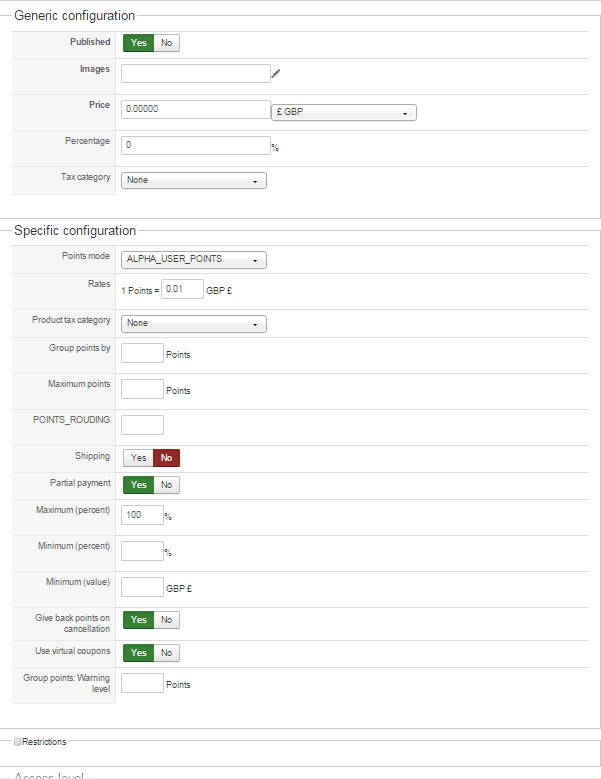
Task: Click the Group points by field
Action: click(142, 353)
